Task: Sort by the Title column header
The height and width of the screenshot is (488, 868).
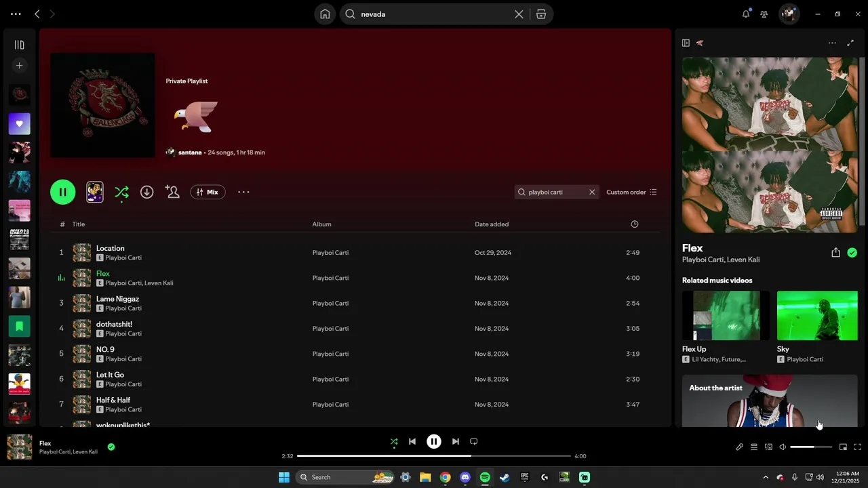Action: click(x=79, y=224)
